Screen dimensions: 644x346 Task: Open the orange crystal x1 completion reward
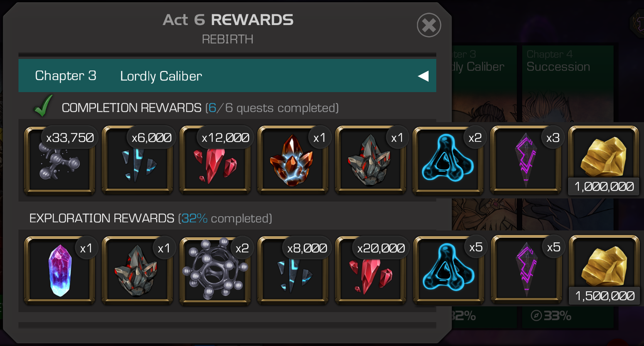coord(293,160)
